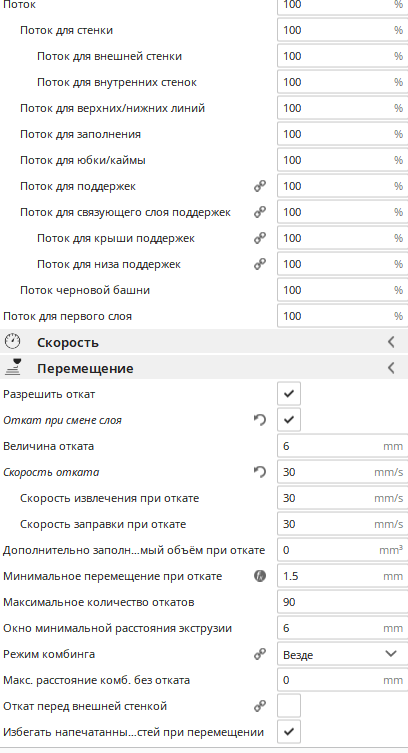The image size is (408, 753).
Task: Edit Дополнительно заполняемый объём при откате field
Action: tap(342, 550)
